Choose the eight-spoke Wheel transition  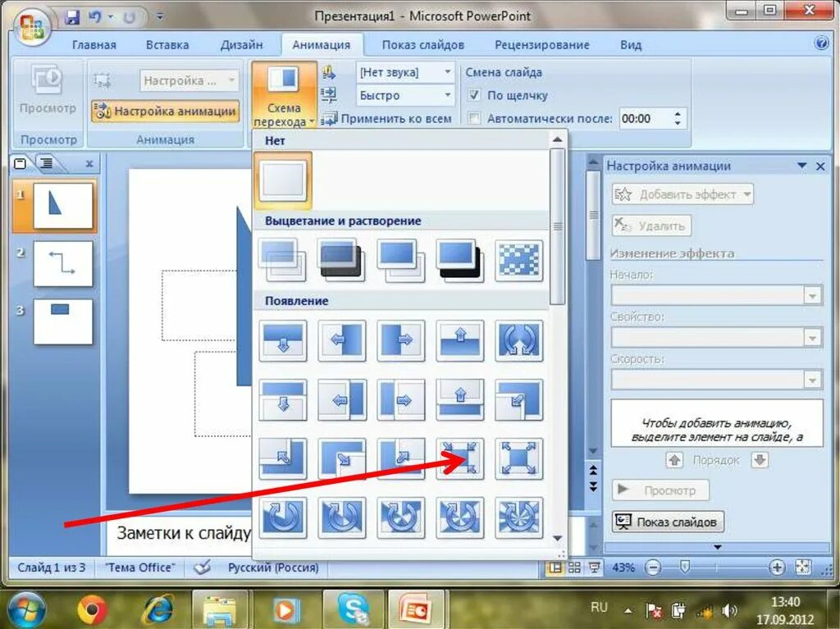[518, 517]
